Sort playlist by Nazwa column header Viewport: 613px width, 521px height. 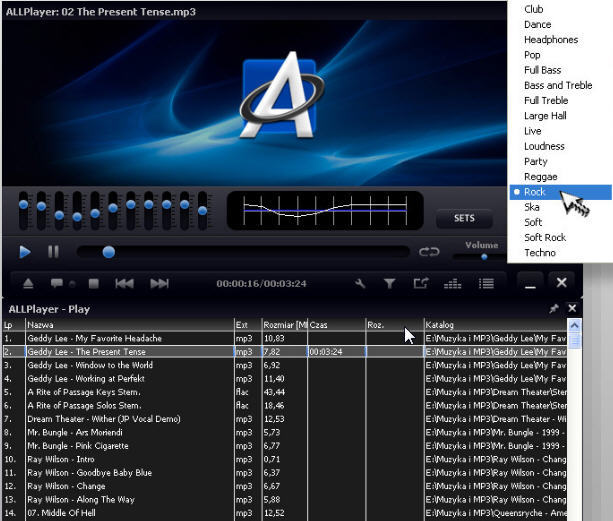(x=130, y=325)
